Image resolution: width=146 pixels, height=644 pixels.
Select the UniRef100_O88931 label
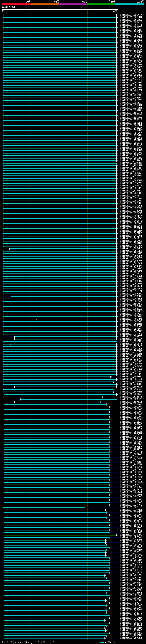click(x=131, y=623)
